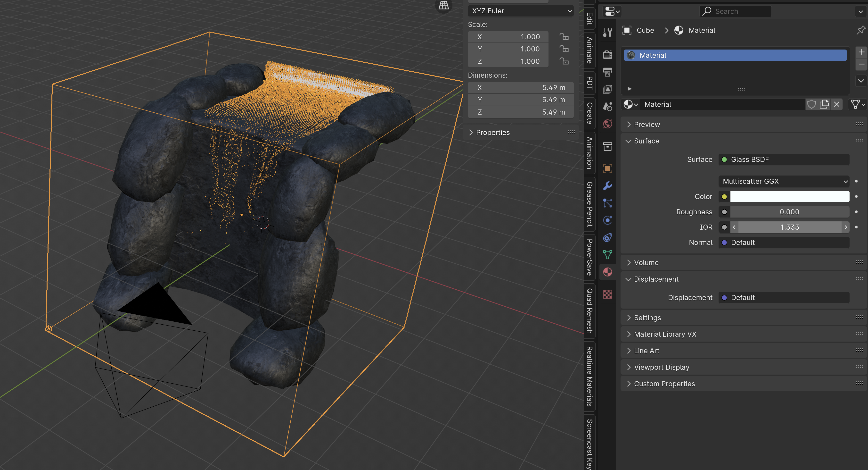
Task: Toggle the Scale Y lock
Action: pyautogui.click(x=564, y=49)
